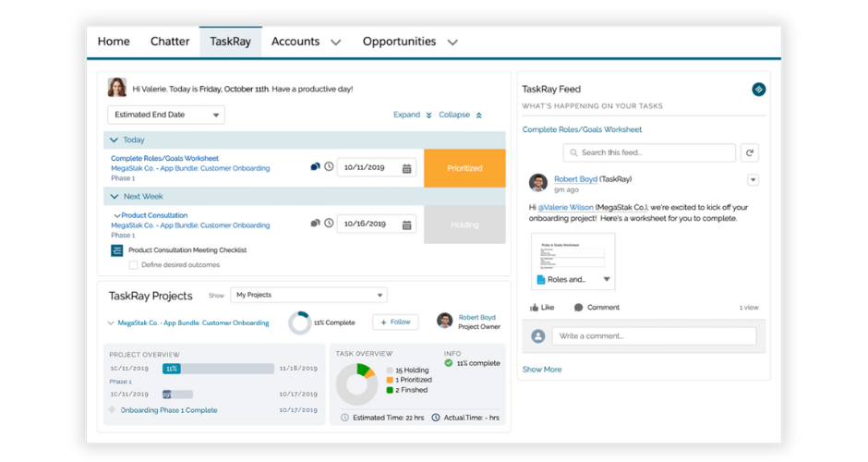Click Show More in feed
This screenshot has height=462, width=868.
[542, 370]
